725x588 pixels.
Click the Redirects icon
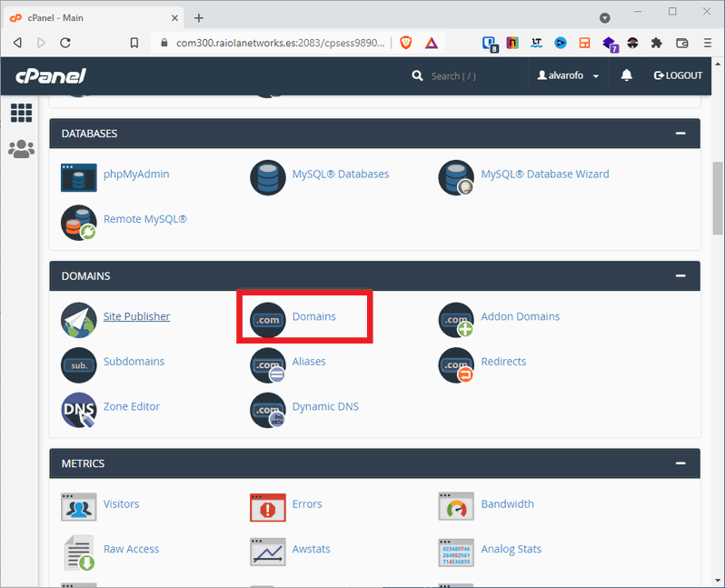[456, 365]
